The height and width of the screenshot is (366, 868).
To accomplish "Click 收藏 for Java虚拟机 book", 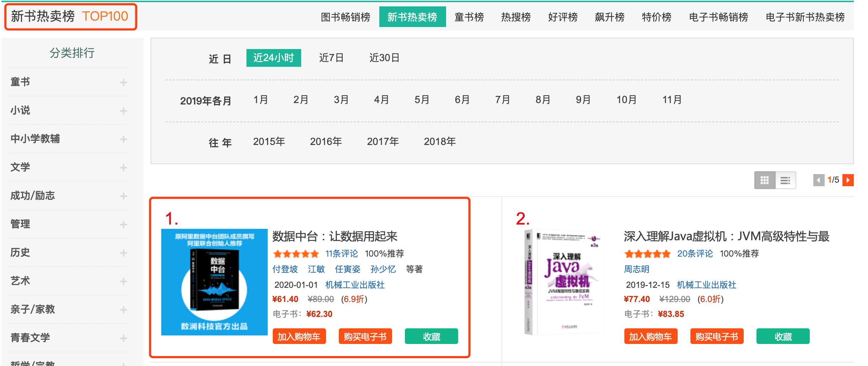I will 783,336.
